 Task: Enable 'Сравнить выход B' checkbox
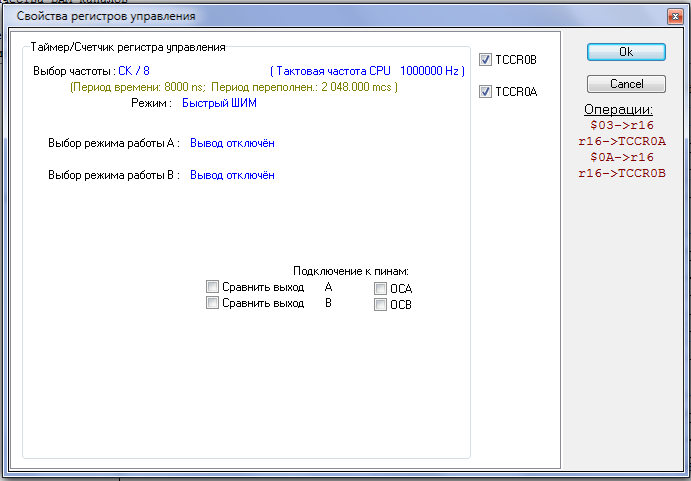pyautogui.click(x=212, y=303)
